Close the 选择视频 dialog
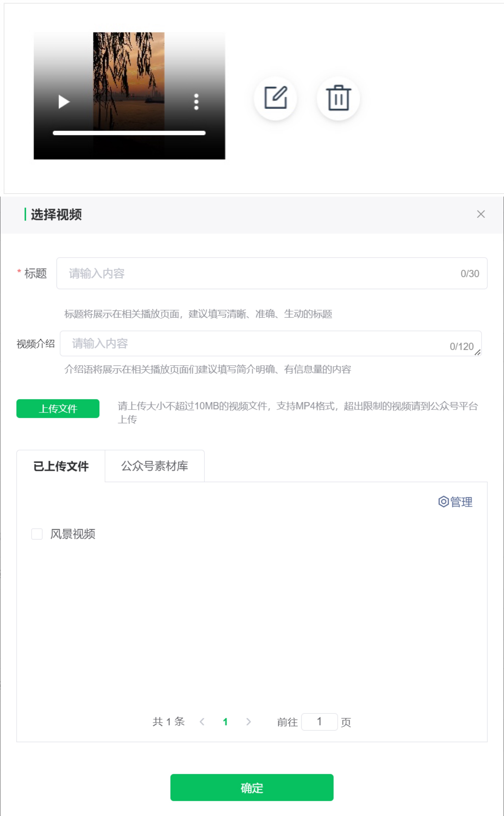 pos(481,214)
